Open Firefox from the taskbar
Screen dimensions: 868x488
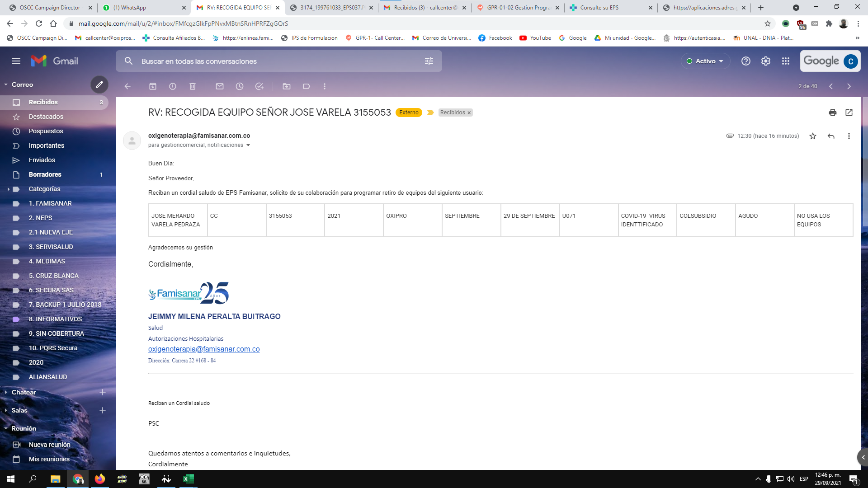click(100, 479)
